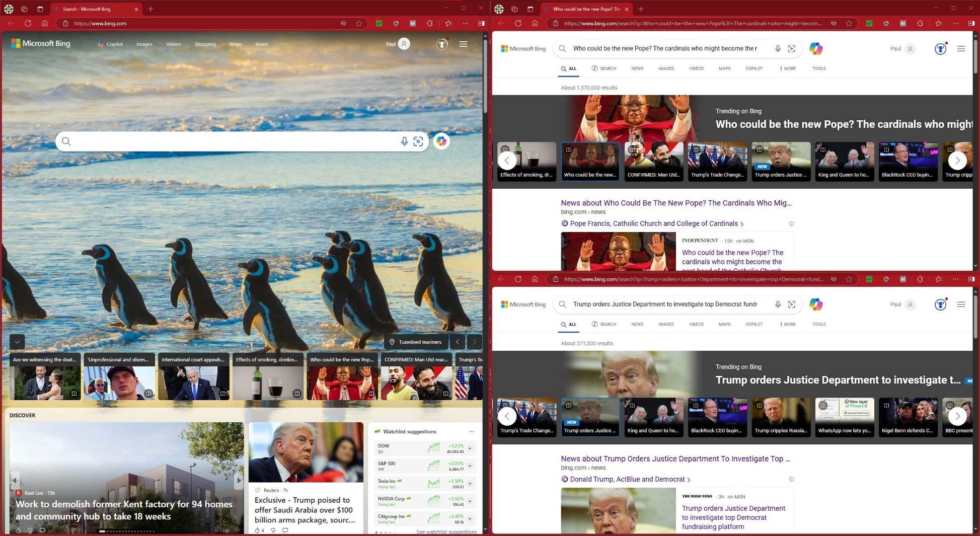Screen dimensions: 980x536
Task: Add Citigroup Inc to the watchlist
Action: click(470, 519)
